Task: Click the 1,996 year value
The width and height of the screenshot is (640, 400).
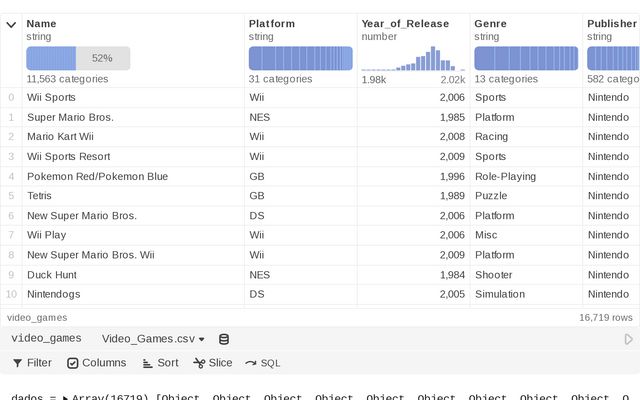Action: tap(452, 177)
